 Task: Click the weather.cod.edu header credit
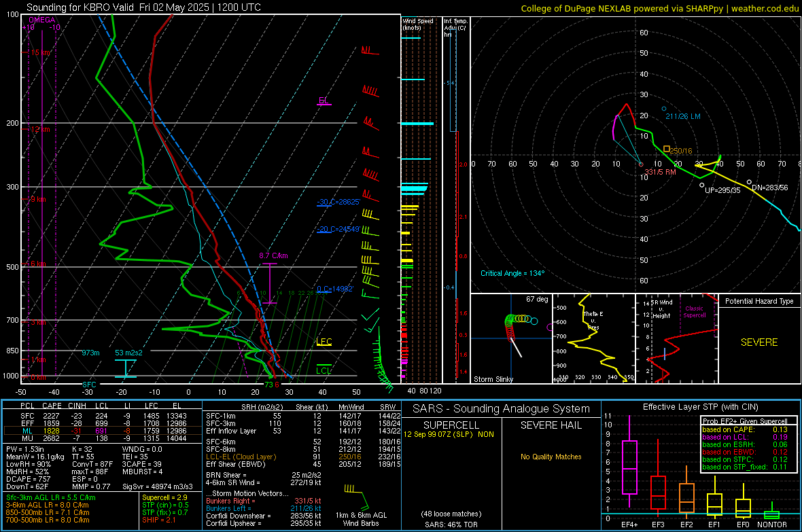pyautogui.click(x=765, y=9)
